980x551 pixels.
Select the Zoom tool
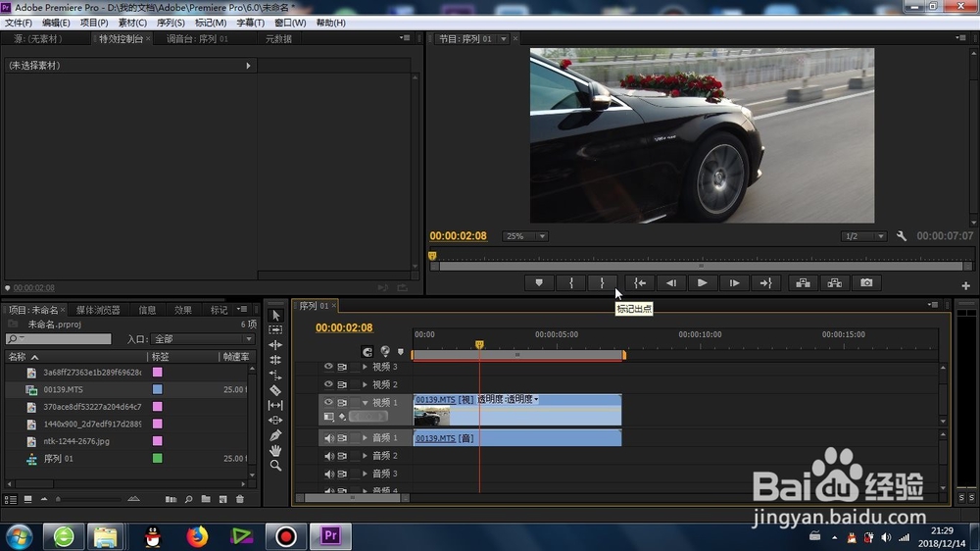pos(275,466)
